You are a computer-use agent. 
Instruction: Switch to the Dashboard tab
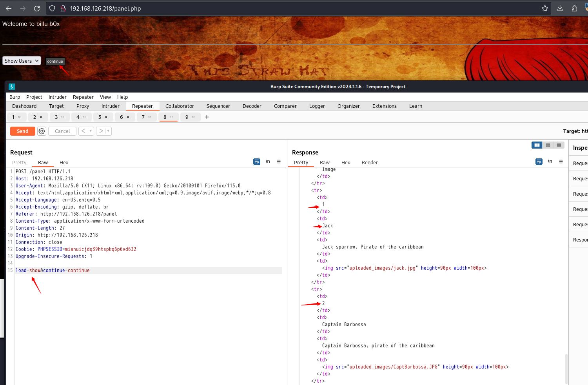[24, 106]
